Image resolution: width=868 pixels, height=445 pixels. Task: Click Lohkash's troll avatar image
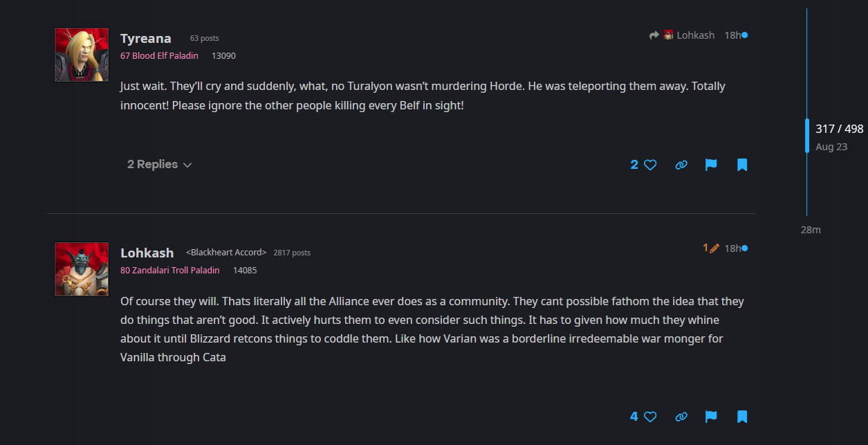pyautogui.click(x=82, y=269)
